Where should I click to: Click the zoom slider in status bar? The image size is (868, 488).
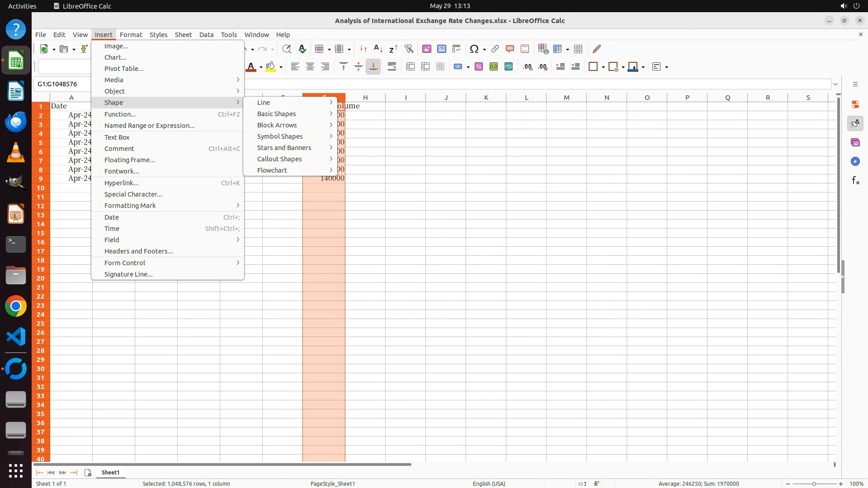coord(814,484)
